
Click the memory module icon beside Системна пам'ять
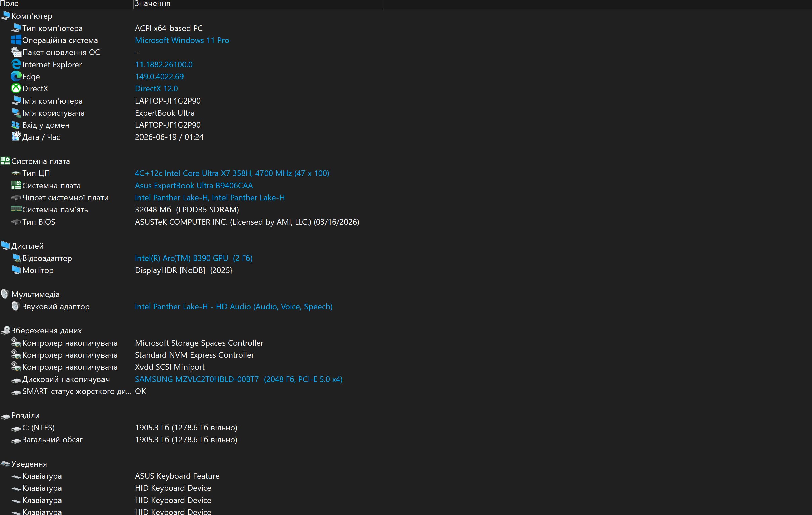click(x=16, y=209)
